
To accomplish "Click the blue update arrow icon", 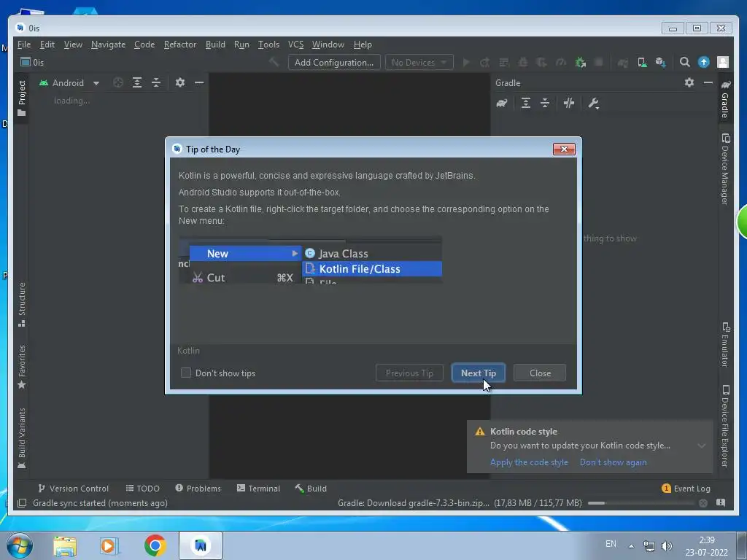I will 704,63.
